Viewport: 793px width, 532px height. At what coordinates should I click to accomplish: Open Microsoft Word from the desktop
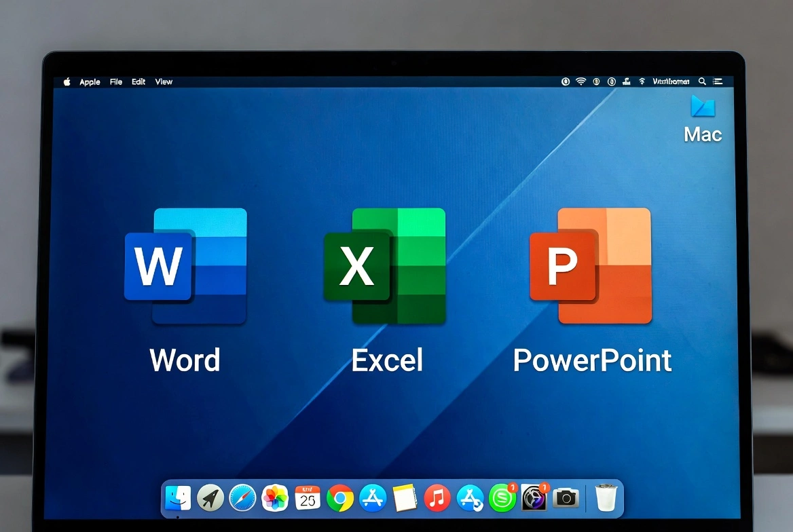(185, 267)
